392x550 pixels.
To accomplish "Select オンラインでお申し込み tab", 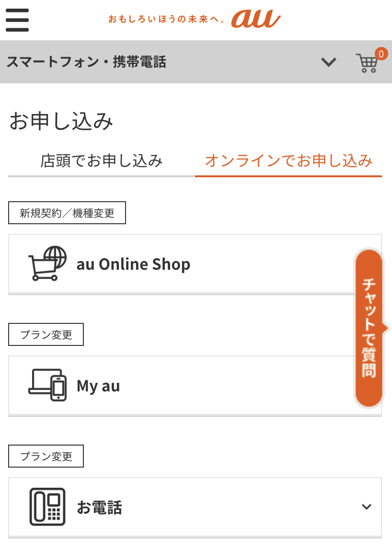I will click(288, 161).
